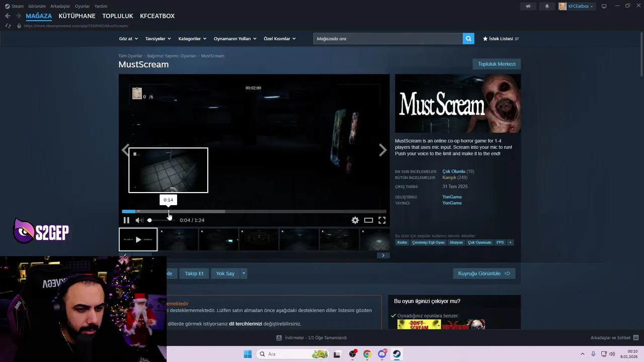Show the next media with right arrow
Screen dimensions: 644x362
click(383, 150)
